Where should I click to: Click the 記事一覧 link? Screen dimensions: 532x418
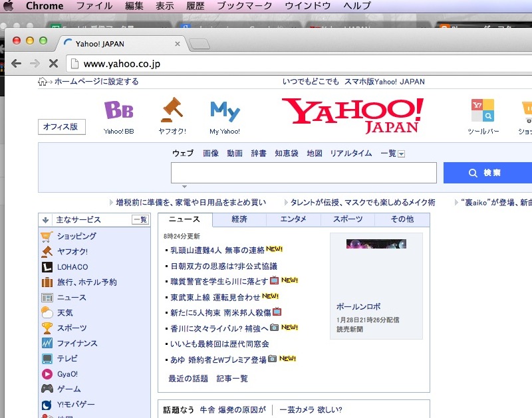click(232, 379)
